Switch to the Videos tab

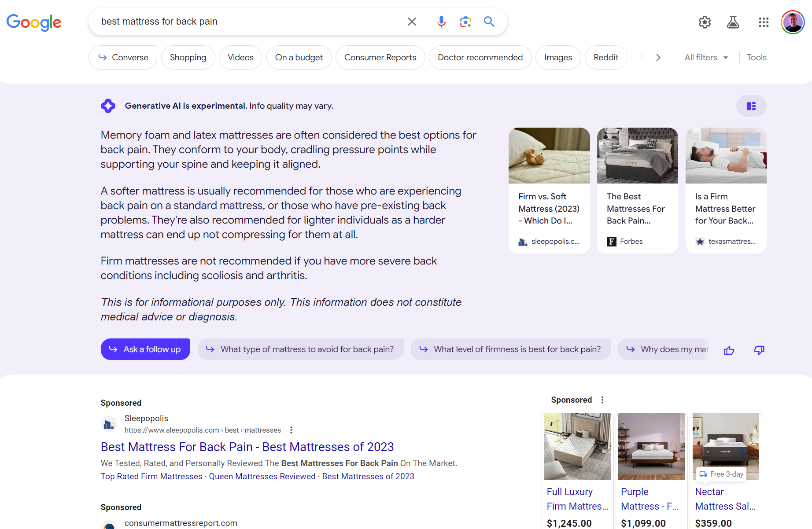[240, 57]
